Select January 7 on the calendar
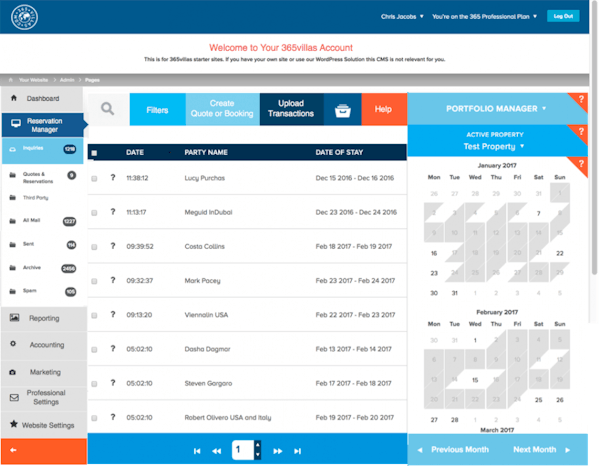Screen dimensions: 600x466 pyautogui.click(x=538, y=213)
